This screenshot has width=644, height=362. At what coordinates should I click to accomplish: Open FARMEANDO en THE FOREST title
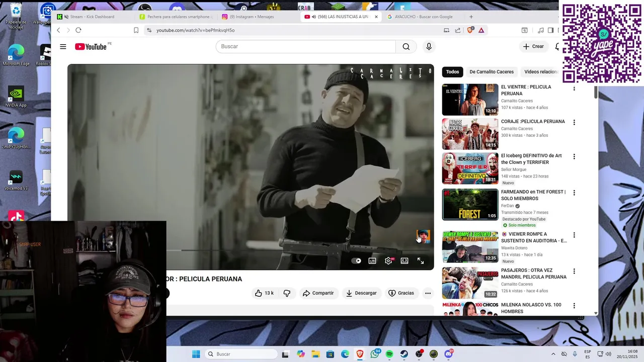pyautogui.click(x=533, y=195)
